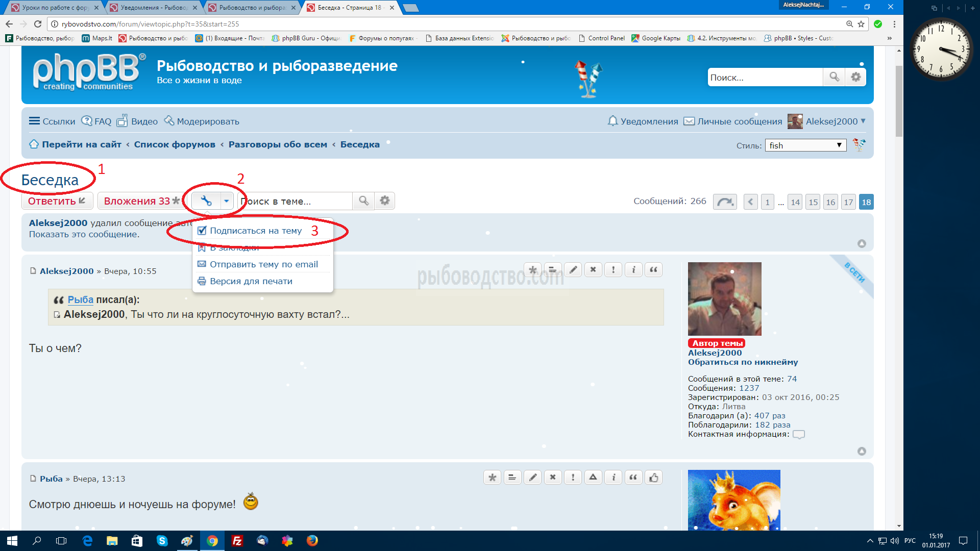Open the Стиль fish dropdown

(x=805, y=145)
